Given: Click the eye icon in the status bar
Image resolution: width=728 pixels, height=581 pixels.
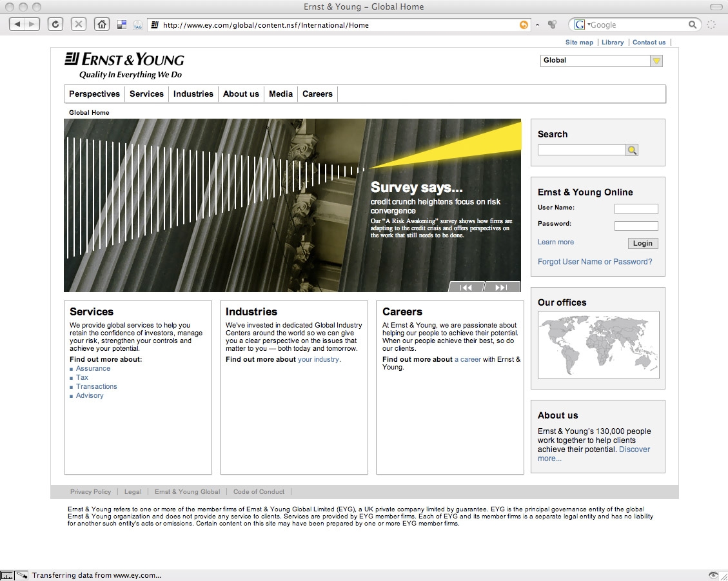Looking at the screenshot, I should 713,575.
